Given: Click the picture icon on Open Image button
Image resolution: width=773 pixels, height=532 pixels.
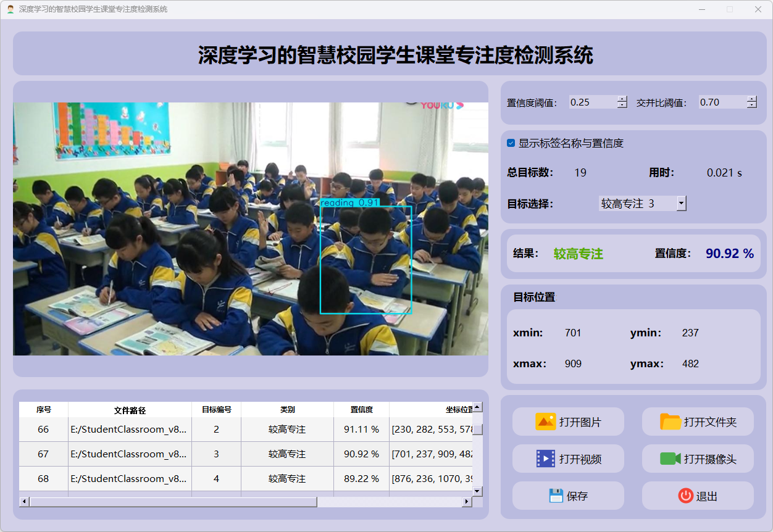Looking at the screenshot, I should tap(546, 422).
